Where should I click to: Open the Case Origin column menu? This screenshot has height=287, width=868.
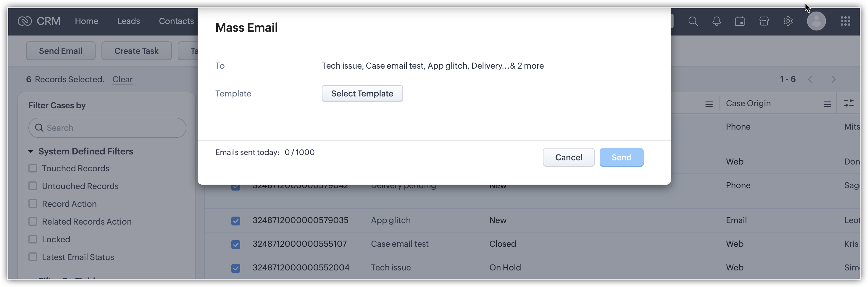(x=827, y=104)
